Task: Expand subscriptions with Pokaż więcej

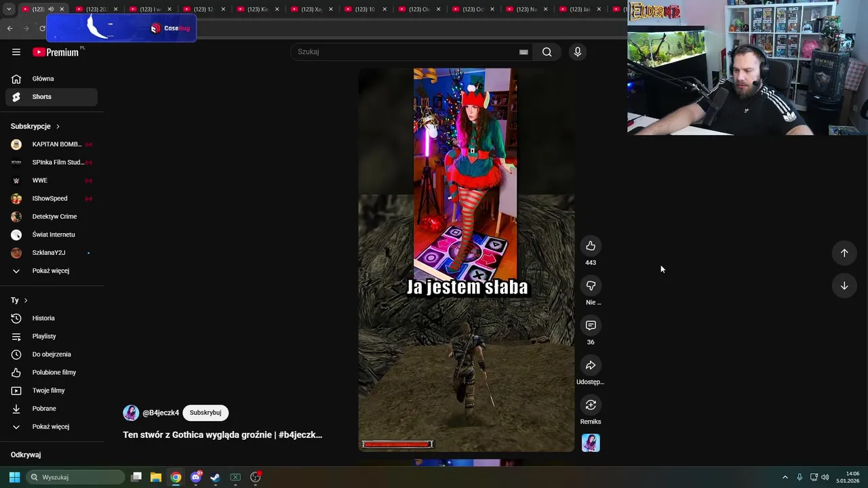Action: [52, 271]
